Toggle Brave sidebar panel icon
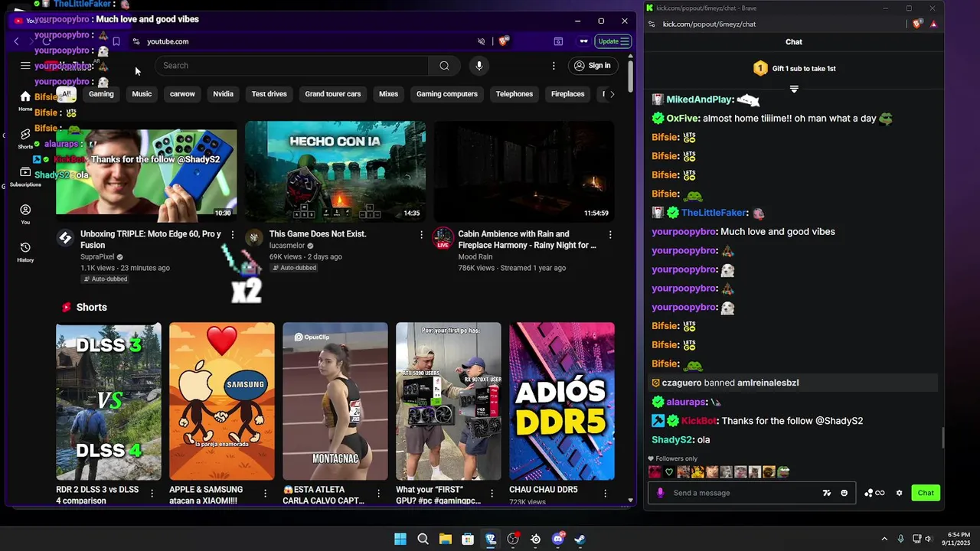Image resolution: width=980 pixels, height=551 pixels. point(558,41)
